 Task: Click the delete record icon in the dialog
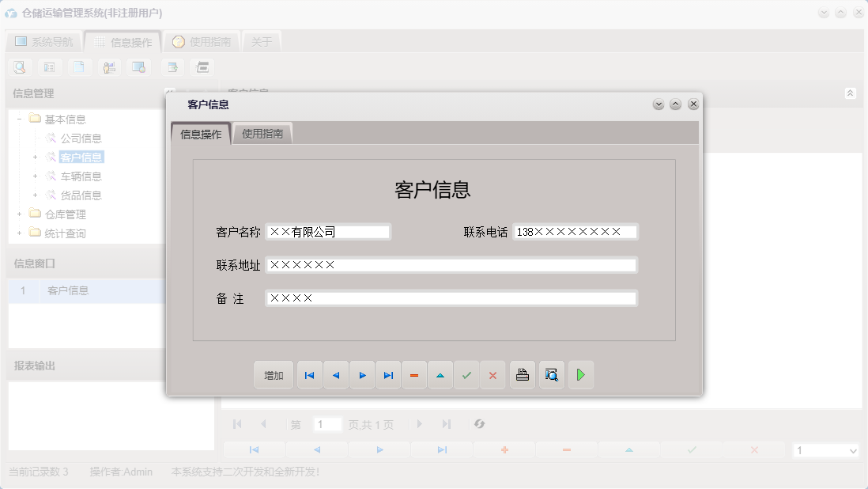click(x=414, y=374)
